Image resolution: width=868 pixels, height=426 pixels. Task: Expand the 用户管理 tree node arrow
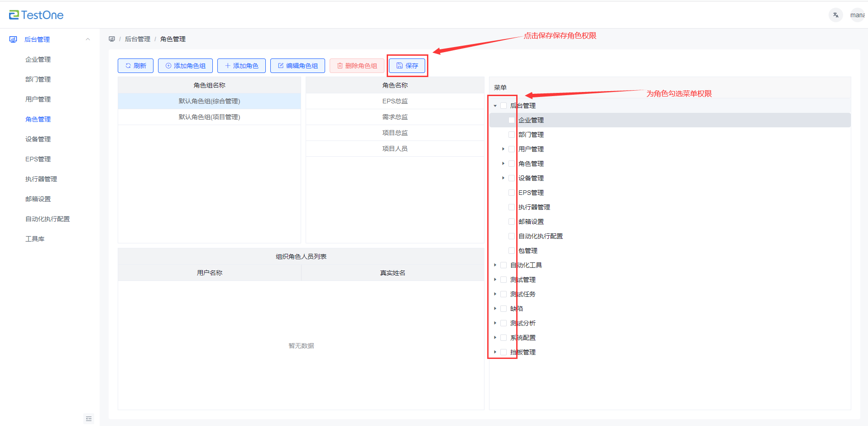[503, 149]
